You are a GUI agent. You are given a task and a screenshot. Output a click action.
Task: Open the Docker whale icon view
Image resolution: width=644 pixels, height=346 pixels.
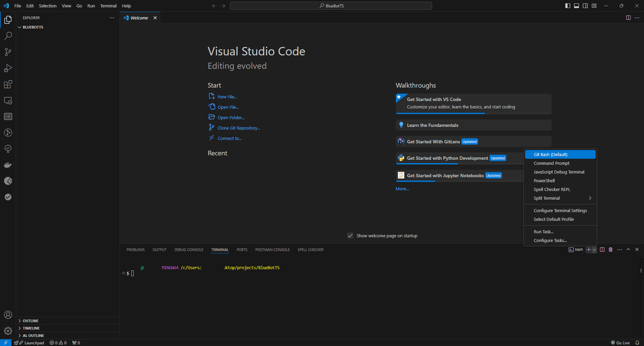point(8,165)
